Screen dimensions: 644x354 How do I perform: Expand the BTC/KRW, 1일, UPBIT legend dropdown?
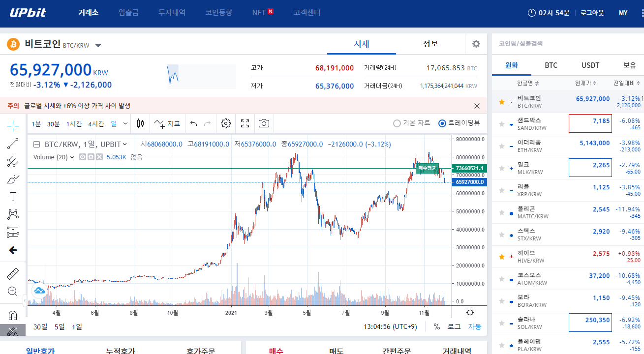tap(125, 144)
